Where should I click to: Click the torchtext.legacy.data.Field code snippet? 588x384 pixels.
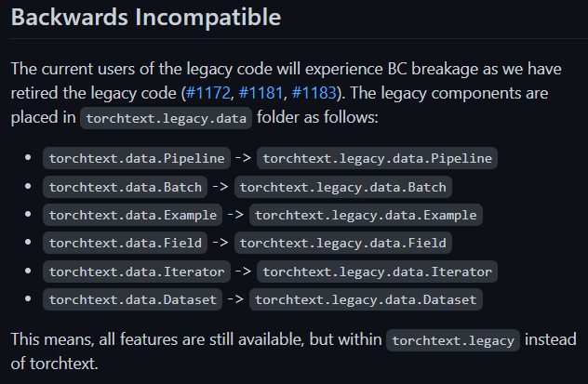pyautogui.click(x=343, y=244)
